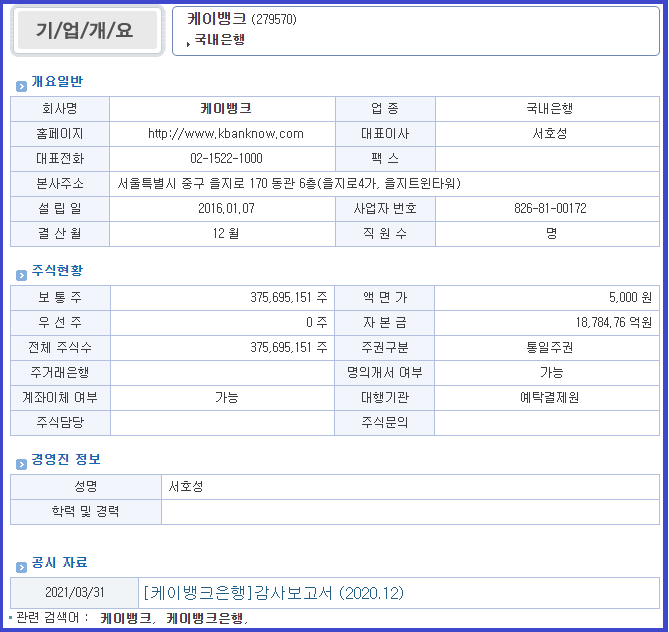The image size is (669, 632).
Task: Click business number 826-81-00172
Action: coord(550,208)
